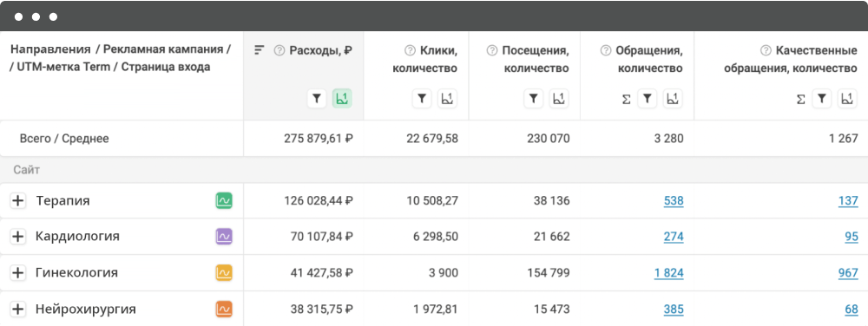
Task: Open Терапия обращения link 538
Action: tap(674, 200)
